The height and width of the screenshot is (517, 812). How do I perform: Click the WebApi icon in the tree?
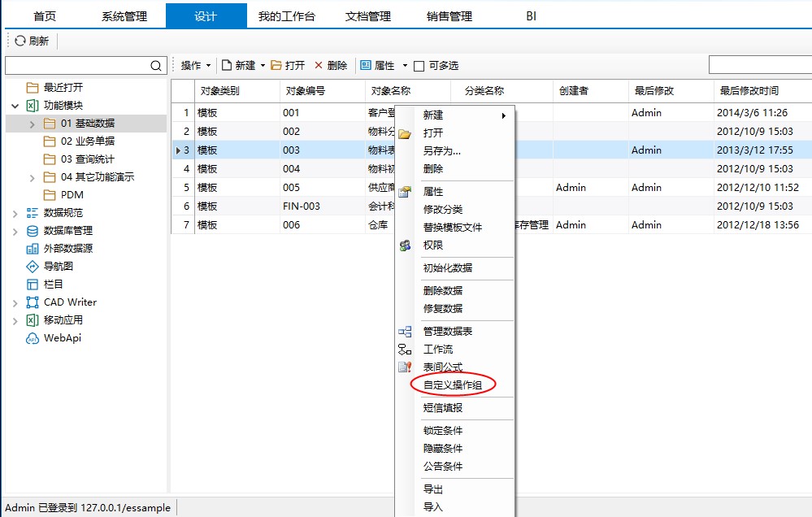tap(33, 338)
